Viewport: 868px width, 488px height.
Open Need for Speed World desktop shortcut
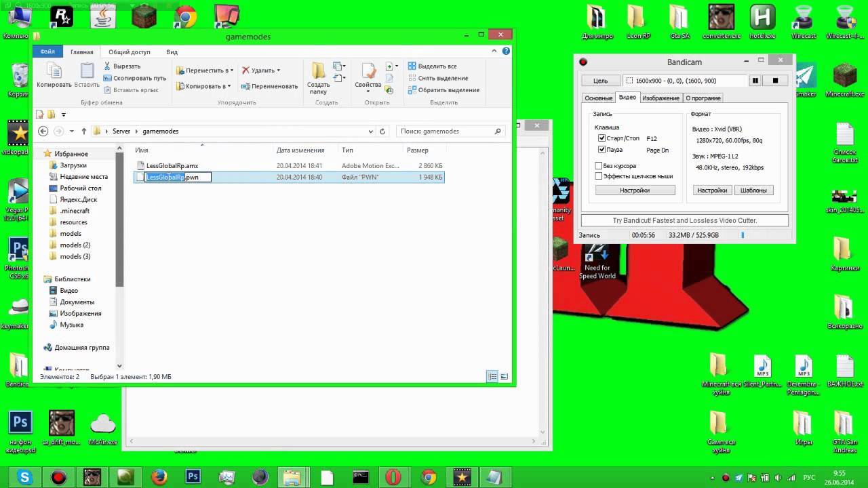pos(597,261)
